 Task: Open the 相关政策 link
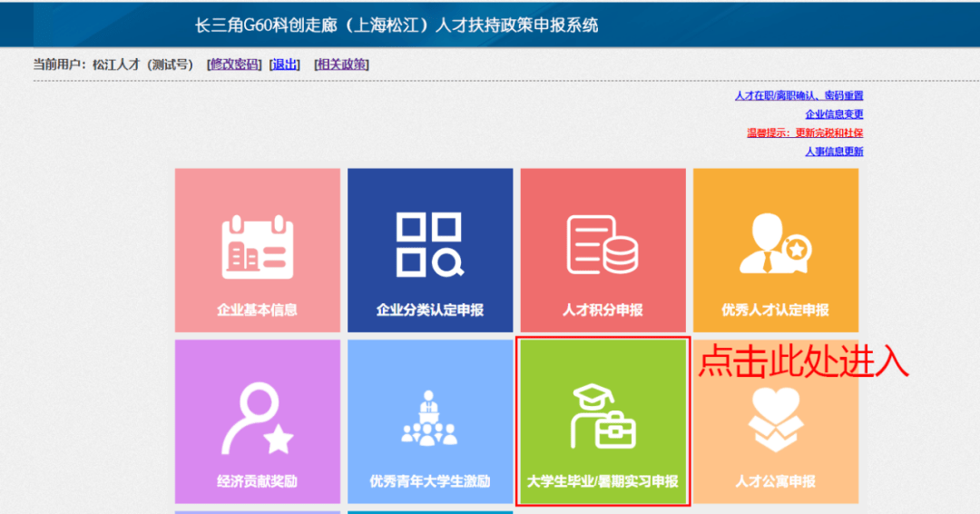(341, 64)
